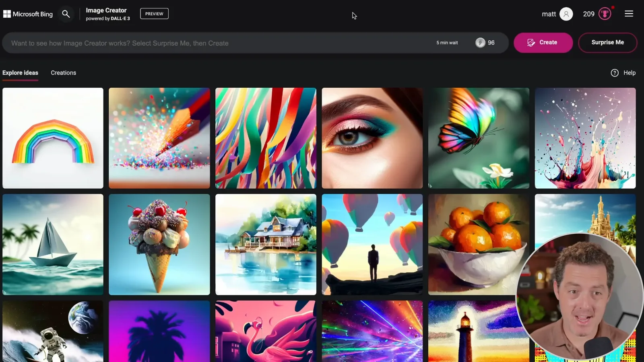
Task: Click the Microsoft Bing logo
Action: (x=28, y=14)
